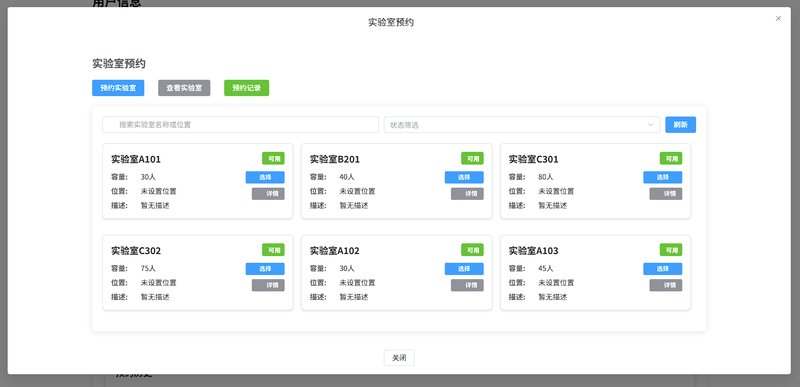
Task: View 详情 for 实验室A102
Action: click(467, 285)
